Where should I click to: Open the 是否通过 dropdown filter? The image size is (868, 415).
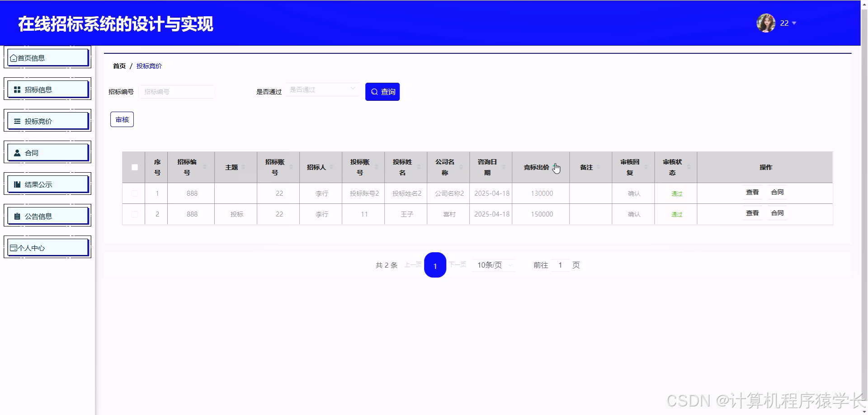point(322,89)
